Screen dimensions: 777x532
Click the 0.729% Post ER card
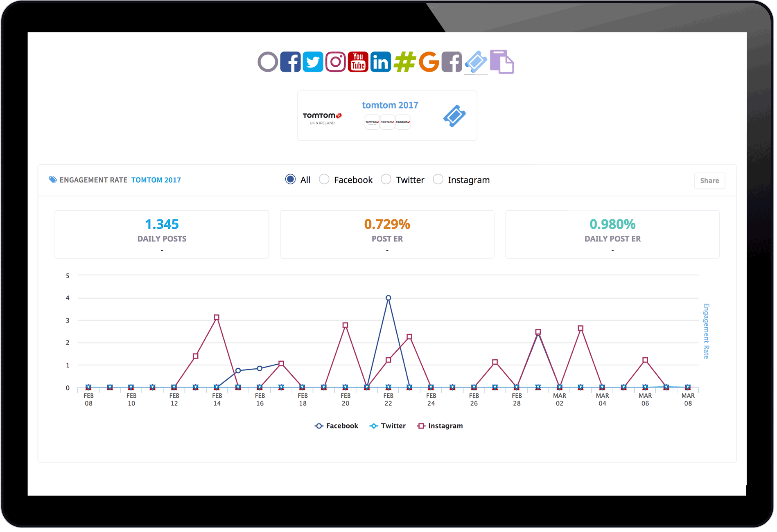tap(387, 234)
